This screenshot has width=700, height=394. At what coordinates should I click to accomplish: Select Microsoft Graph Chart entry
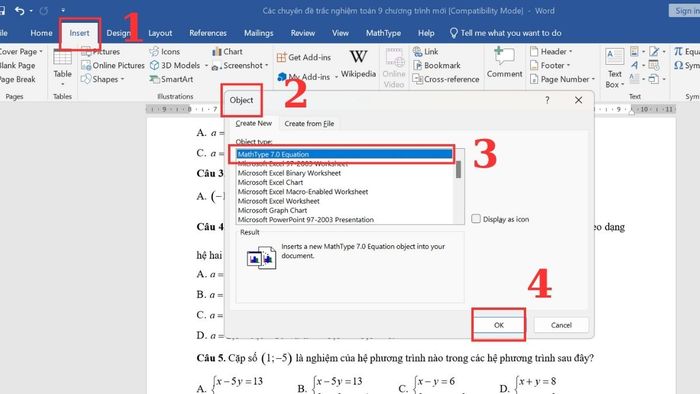[272, 211]
